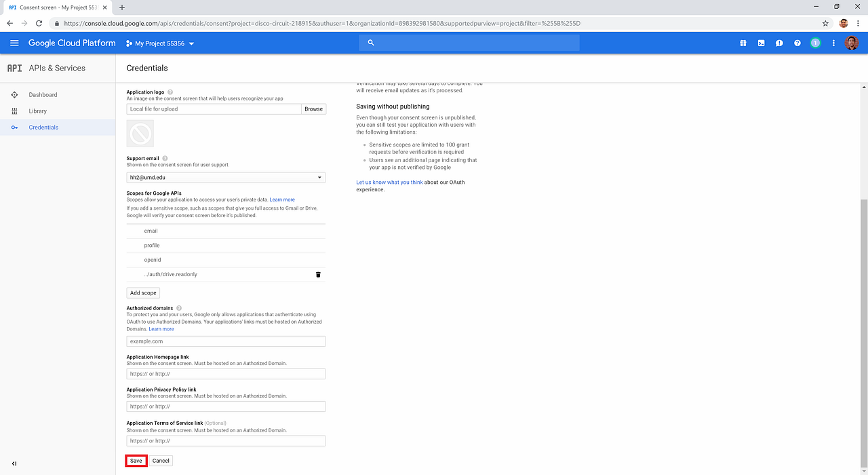
Task: Open help via the question mark icon
Action: click(x=797, y=43)
